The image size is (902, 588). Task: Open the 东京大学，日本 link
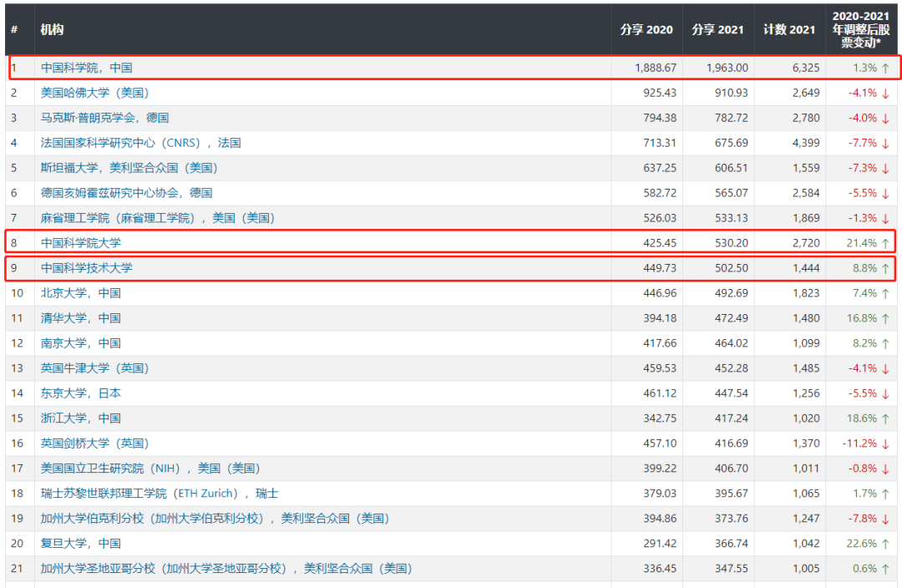click(80, 393)
